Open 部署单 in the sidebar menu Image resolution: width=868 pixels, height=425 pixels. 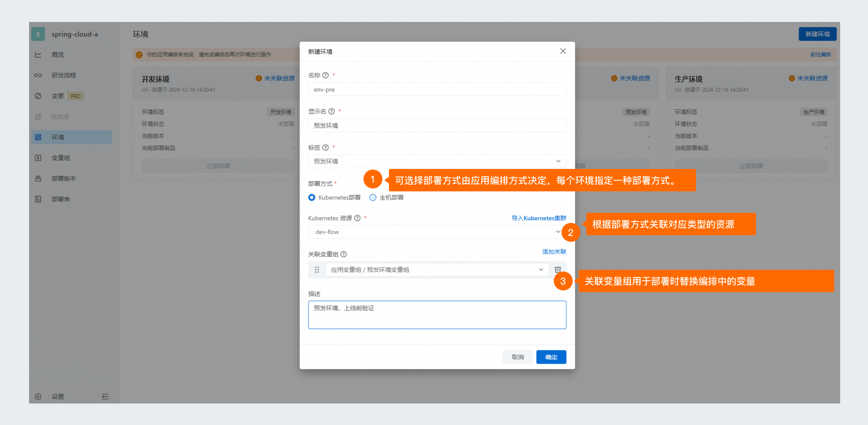click(x=61, y=199)
